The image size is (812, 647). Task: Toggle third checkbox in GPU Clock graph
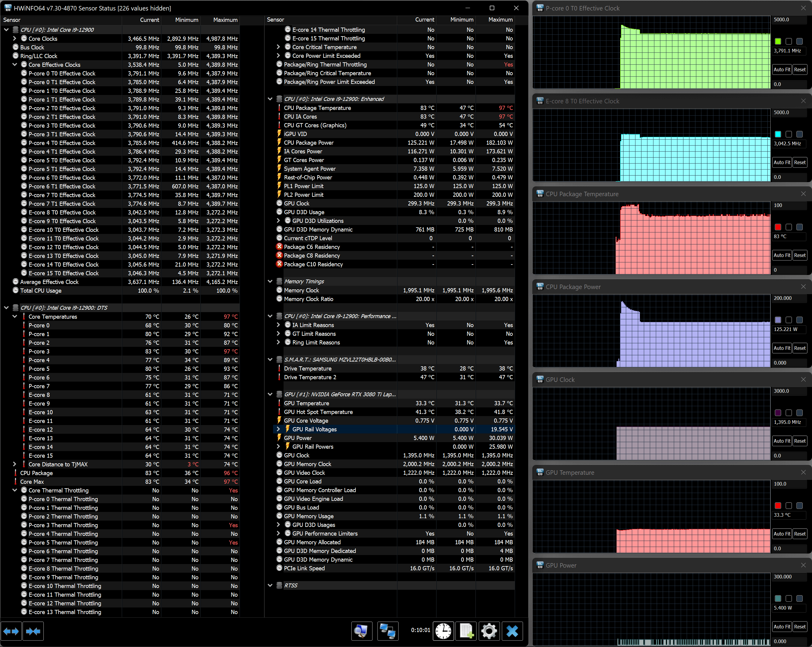[x=799, y=413]
